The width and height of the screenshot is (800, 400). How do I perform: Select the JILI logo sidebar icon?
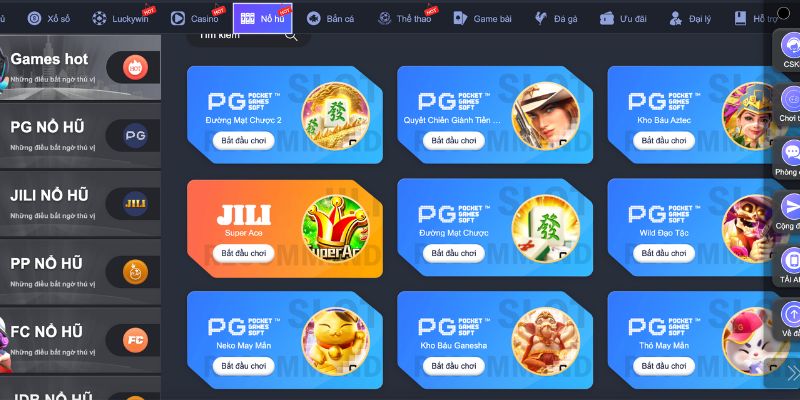[135, 204]
